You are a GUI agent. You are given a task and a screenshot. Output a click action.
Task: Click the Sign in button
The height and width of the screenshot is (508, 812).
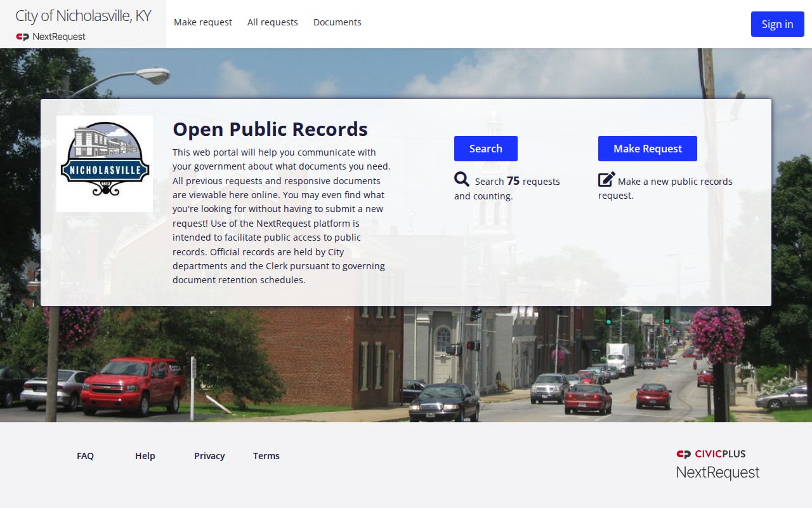pos(778,24)
